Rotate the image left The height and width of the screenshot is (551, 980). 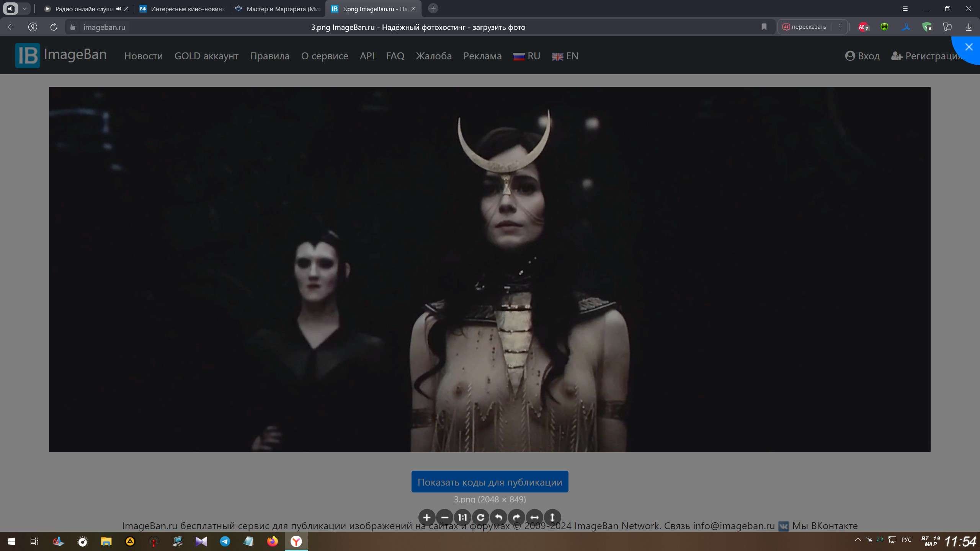tap(498, 518)
